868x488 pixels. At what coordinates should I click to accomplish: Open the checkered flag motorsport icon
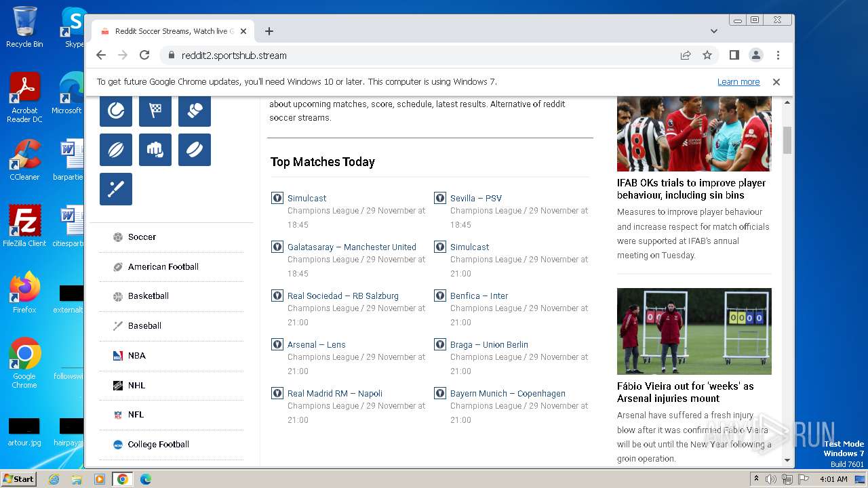coord(155,111)
